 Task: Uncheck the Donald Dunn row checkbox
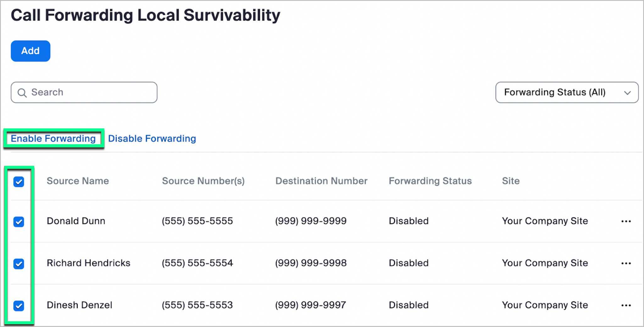click(x=19, y=222)
